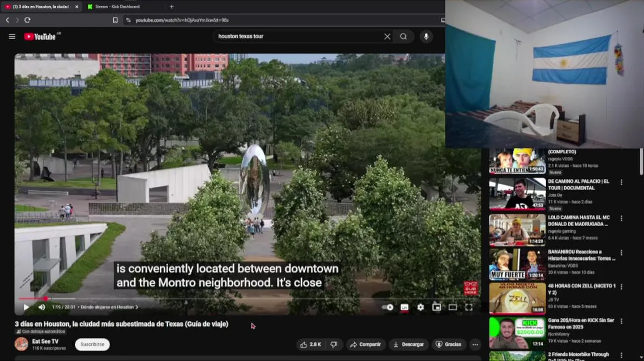The height and width of the screenshot is (361, 644).
Task: Expand Dónde alojarse en Houston chapter
Action: click(x=109, y=307)
